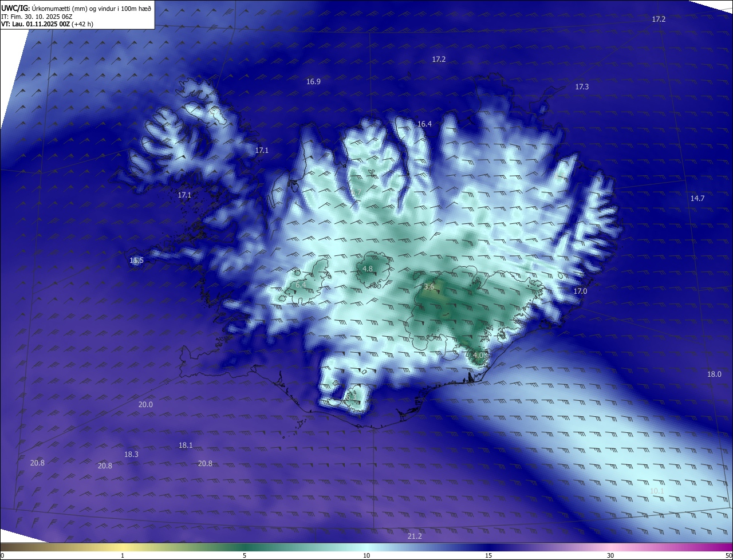Click the 14.7 value east of Iceland
The height and width of the screenshot is (560, 733).
(697, 199)
